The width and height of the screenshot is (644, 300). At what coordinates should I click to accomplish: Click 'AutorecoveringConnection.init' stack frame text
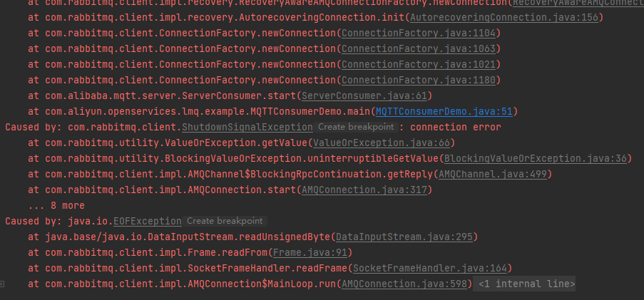pos(322,18)
